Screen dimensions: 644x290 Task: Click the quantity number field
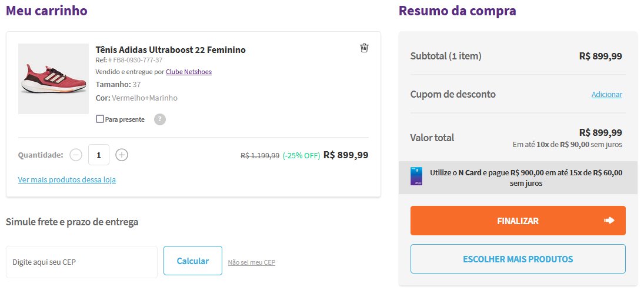pyautogui.click(x=99, y=155)
